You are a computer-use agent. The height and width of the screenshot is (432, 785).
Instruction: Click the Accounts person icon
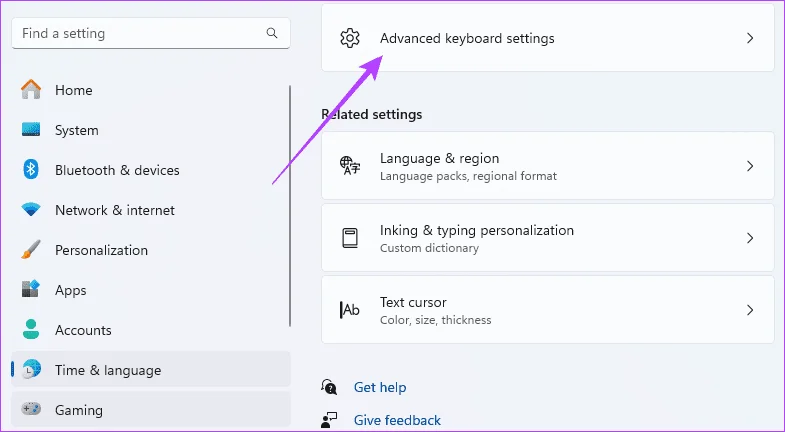pos(31,329)
